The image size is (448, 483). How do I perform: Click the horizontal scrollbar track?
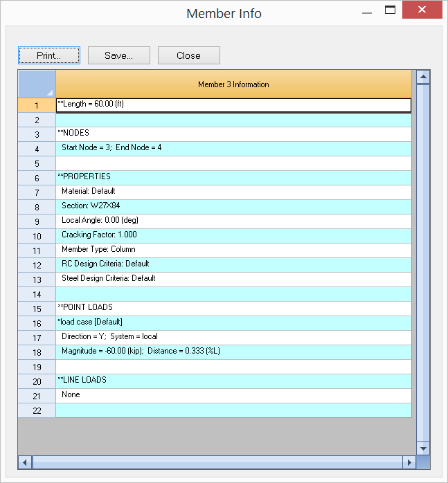(217, 462)
